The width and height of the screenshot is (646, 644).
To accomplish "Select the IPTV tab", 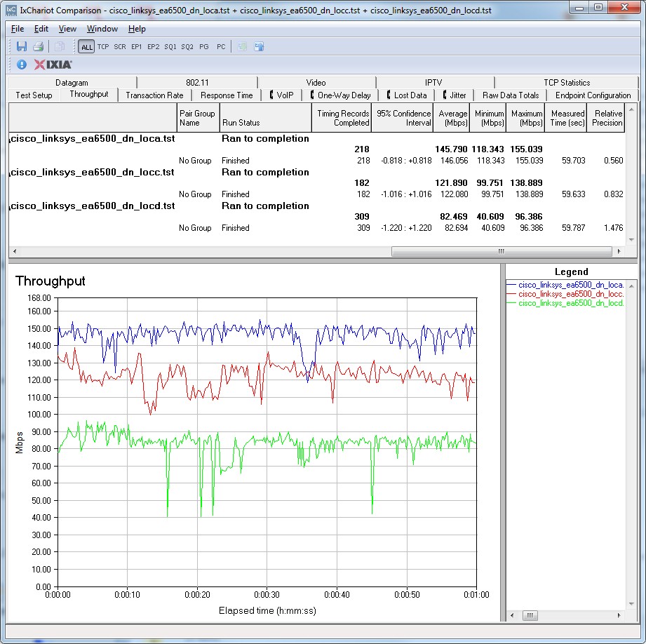I will pos(433,82).
